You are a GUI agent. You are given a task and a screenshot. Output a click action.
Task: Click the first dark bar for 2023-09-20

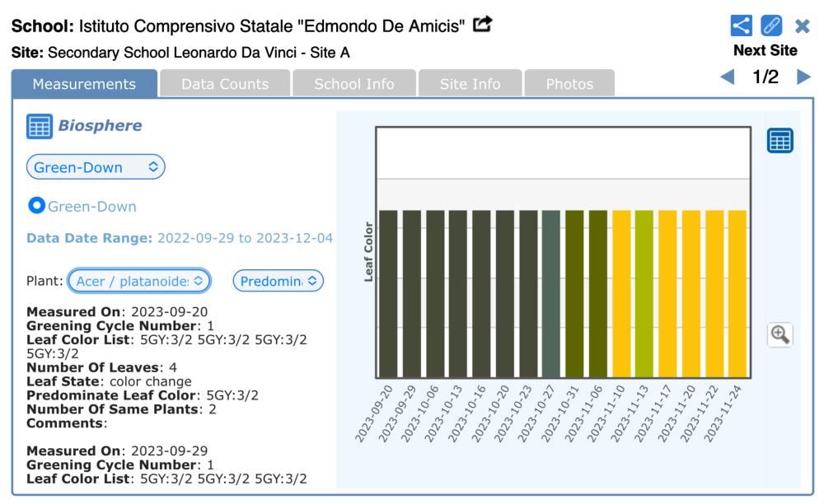(x=388, y=292)
